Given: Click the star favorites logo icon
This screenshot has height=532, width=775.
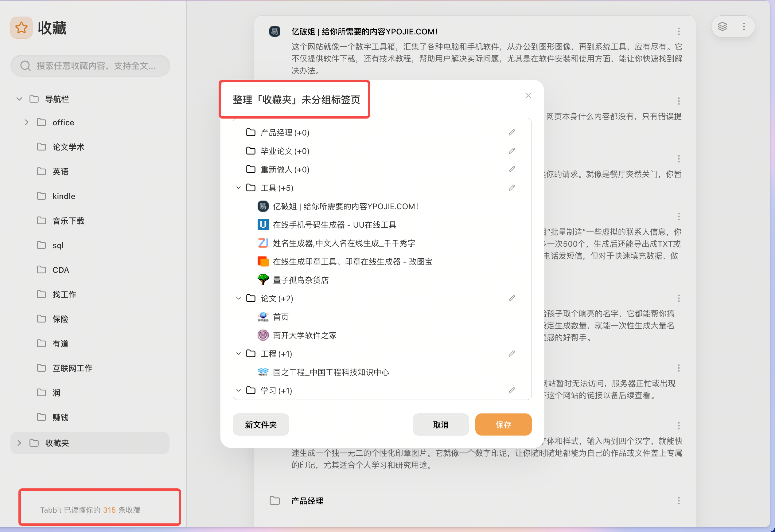Looking at the screenshot, I should pyautogui.click(x=21, y=28).
